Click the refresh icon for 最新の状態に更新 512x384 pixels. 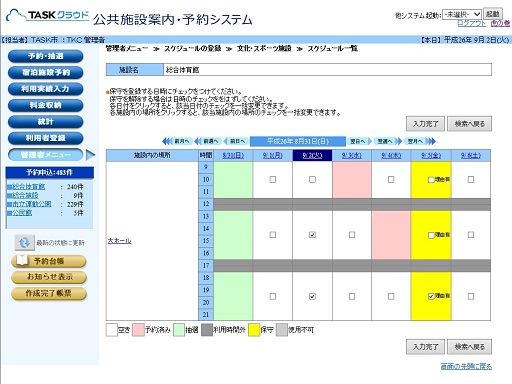click(24, 242)
